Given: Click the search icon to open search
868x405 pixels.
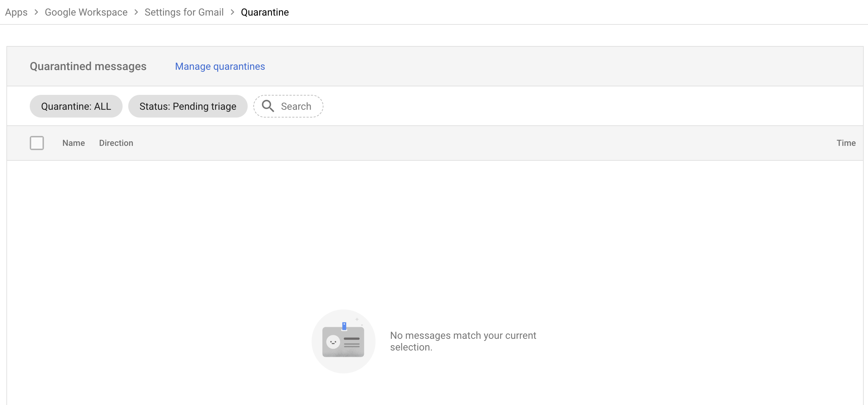Looking at the screenshot, I should click(267, 106).
